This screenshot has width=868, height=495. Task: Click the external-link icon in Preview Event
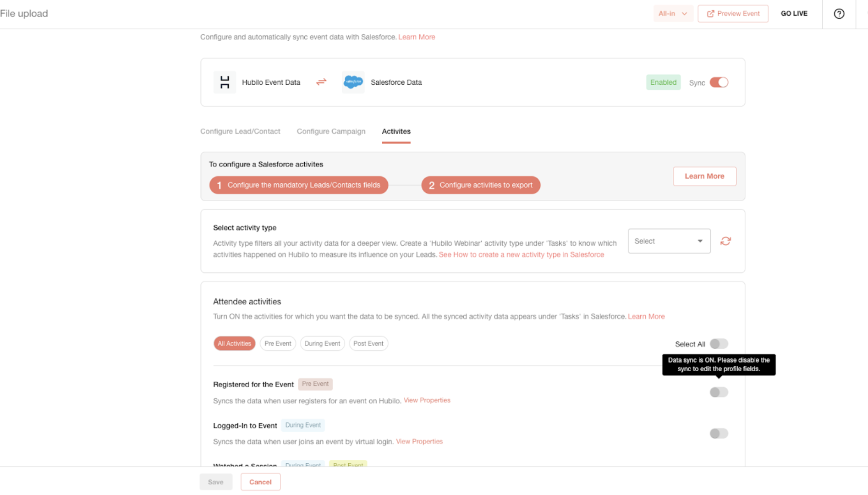tap(710, 14)
